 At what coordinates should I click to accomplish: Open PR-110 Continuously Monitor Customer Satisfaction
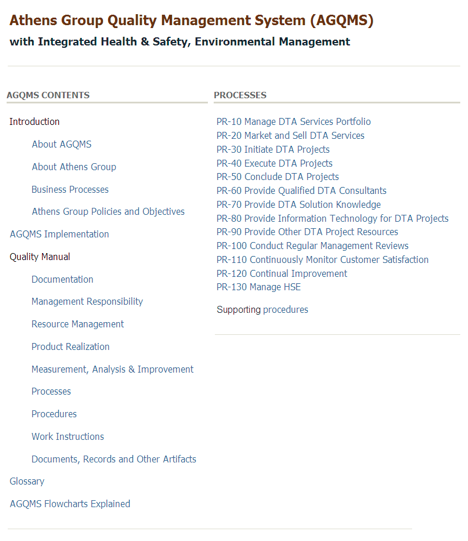(322, 259)
